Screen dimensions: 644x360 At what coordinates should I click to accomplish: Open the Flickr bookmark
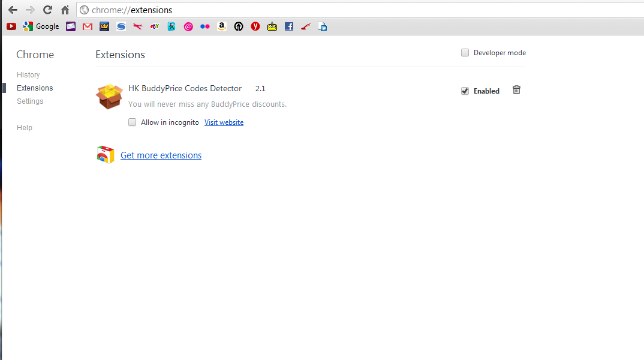[x=205, y=27]
